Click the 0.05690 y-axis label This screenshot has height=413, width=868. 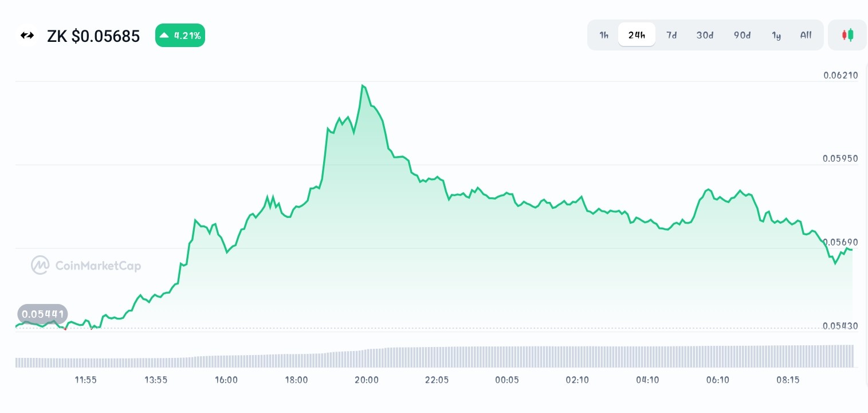[840, 242]
